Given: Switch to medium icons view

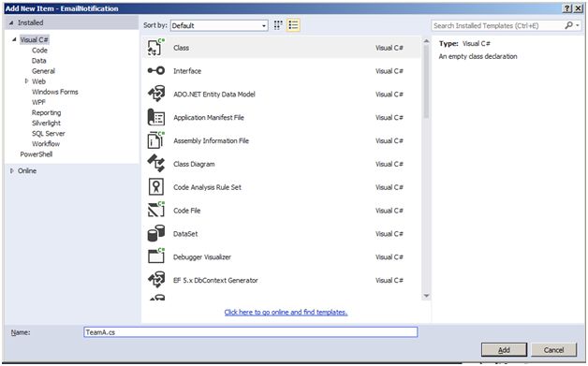Looking at the screenshot, I should [x=278, y=25].
